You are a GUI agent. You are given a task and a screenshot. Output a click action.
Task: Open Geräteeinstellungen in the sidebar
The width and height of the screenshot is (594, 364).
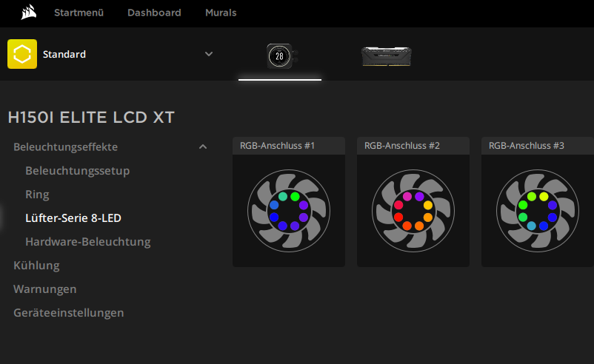69,313
